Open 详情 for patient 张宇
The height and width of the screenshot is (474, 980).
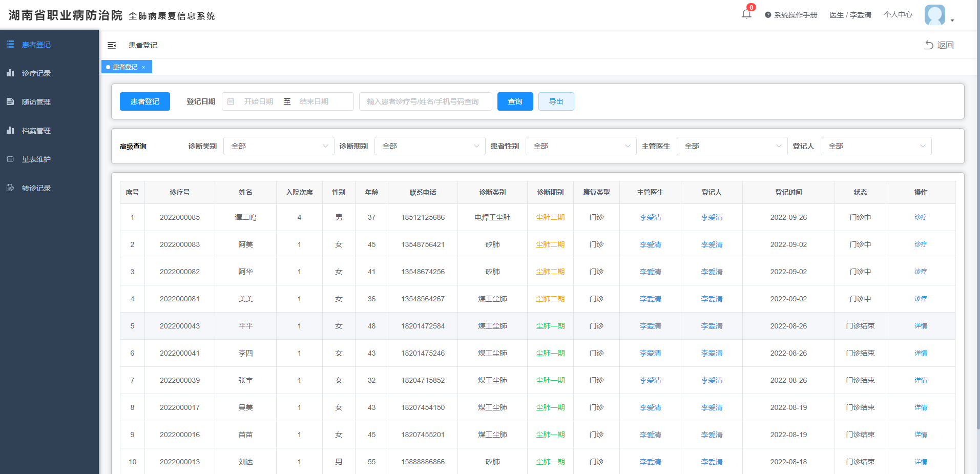[921, 380]
